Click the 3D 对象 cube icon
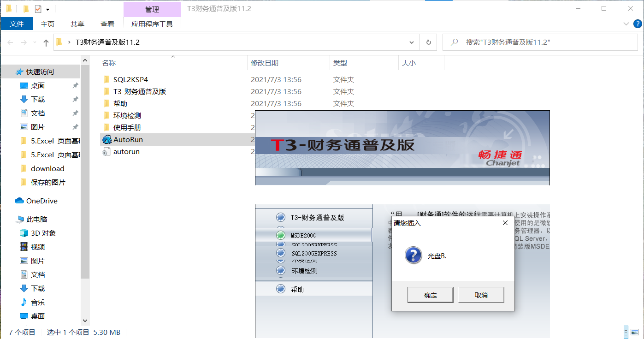 [24, 233]
